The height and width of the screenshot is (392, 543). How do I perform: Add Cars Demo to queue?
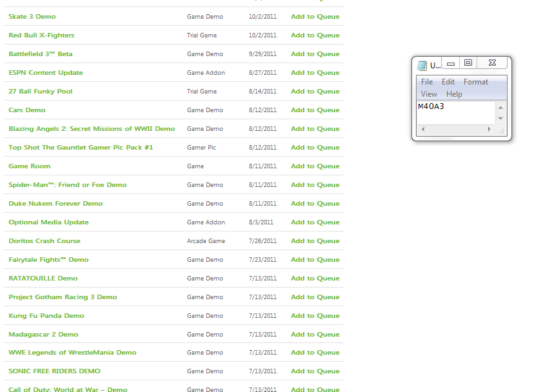pyautogui.click(x=315, y=110)
